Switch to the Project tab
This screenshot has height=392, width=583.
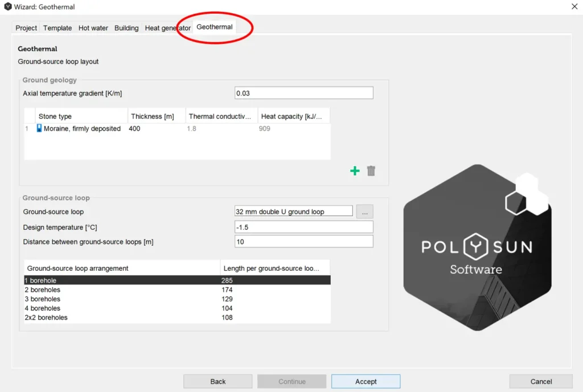coord(26,28)
